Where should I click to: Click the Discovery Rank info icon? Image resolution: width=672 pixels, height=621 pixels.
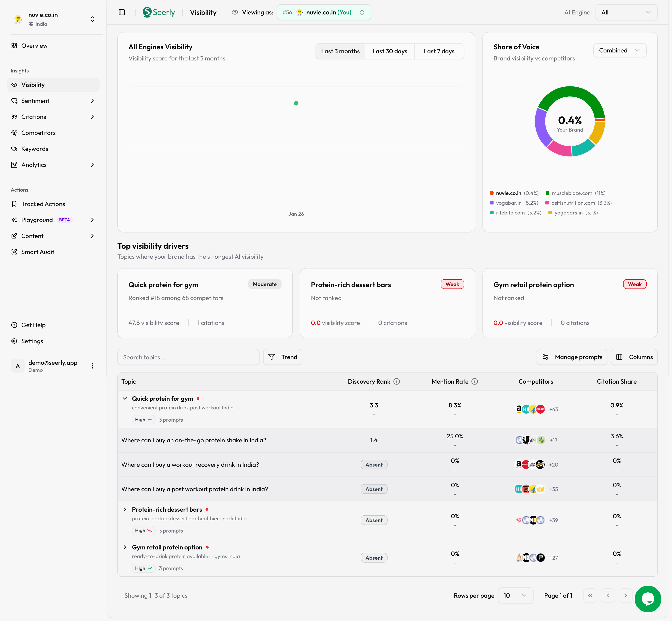click(x=396, y=381)
